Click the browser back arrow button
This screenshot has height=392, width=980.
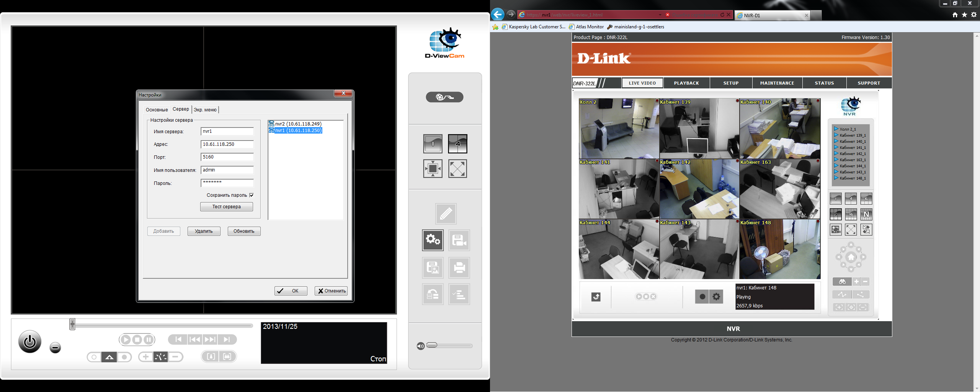tap(498, 15)
